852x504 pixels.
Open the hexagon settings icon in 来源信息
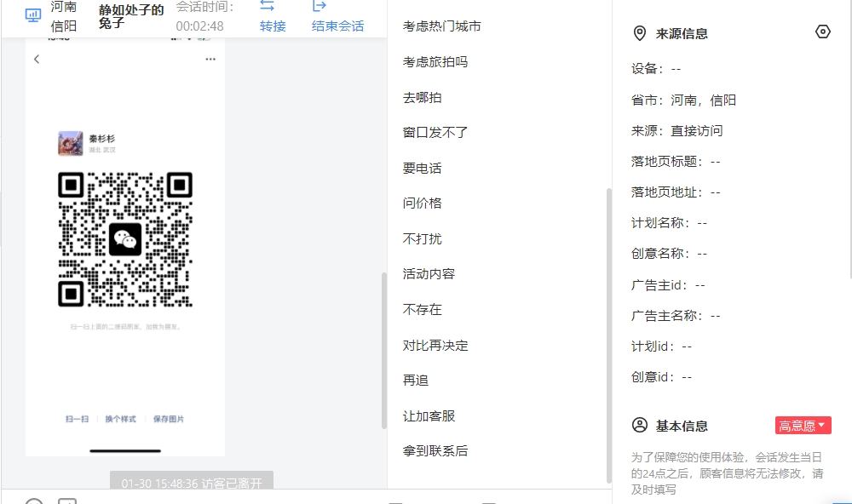[823, 32]
